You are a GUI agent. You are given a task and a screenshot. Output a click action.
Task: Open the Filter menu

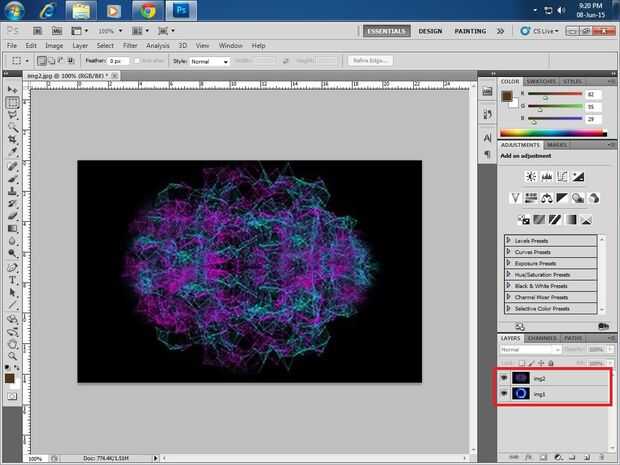pyautogui.click(x=129, y=46)
